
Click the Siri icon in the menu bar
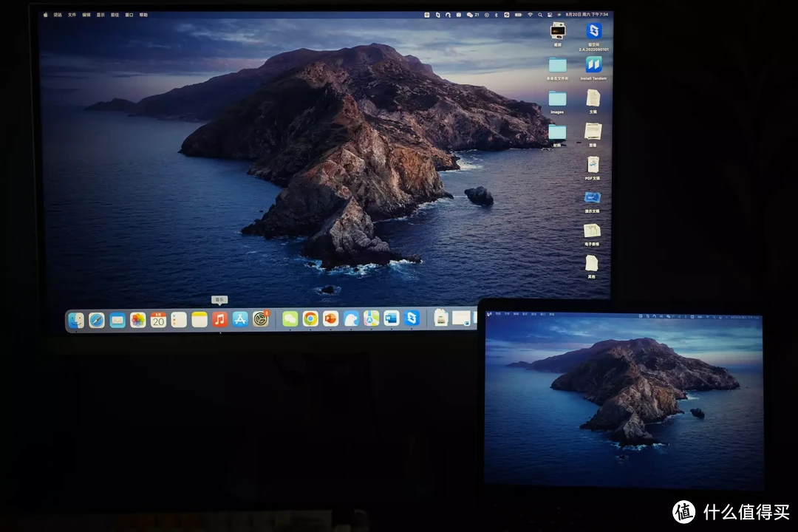559,15
